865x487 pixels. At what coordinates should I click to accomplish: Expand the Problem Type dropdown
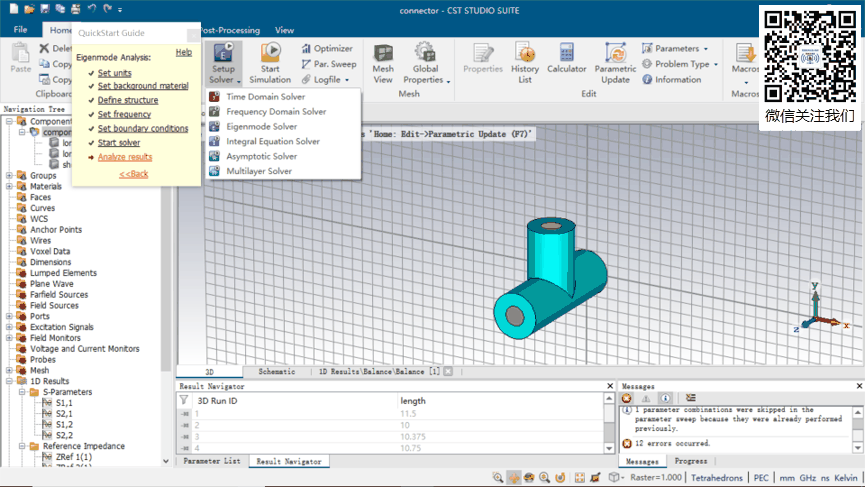[680, 64]
